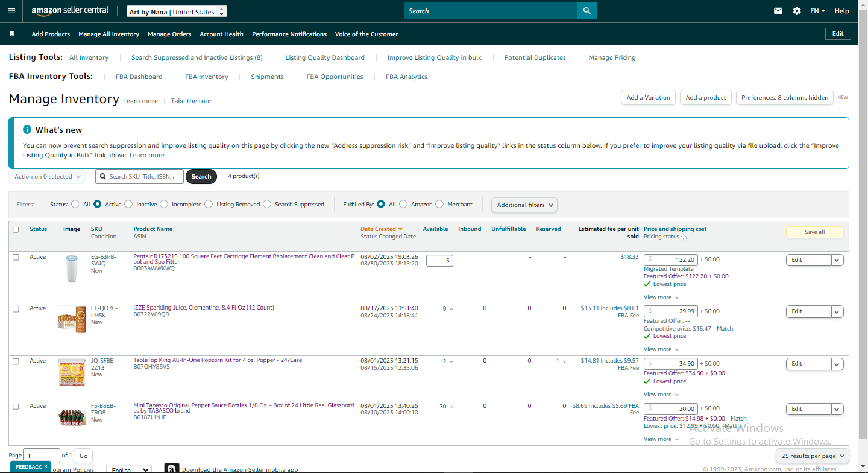Select the Incomplete status radio button
The image size is (868, 473).
tap(164, 204)
